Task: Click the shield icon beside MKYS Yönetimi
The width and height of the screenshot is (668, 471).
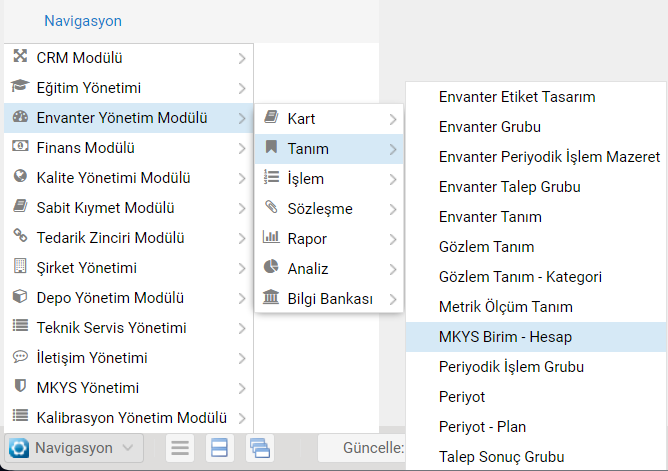Action: tap(20, 386)
